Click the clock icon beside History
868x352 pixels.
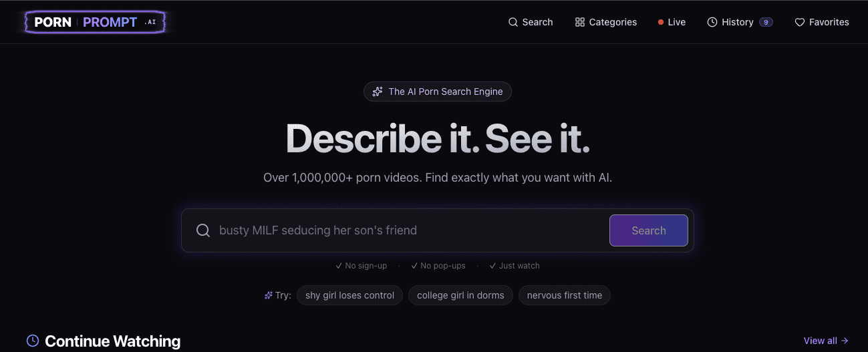coord(712,22)
